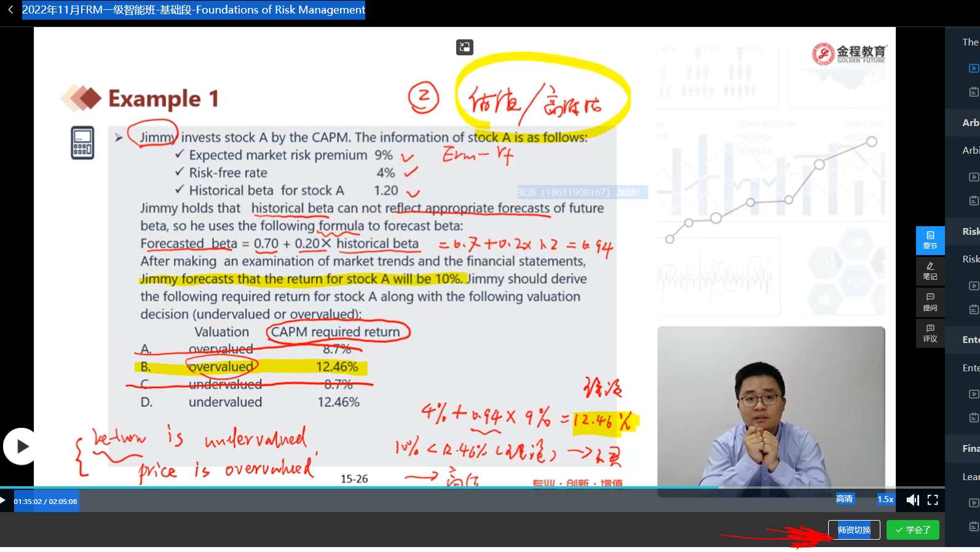Open the 1.5x playback speed menu
980x552 pixels.
(x=885, y=499)
